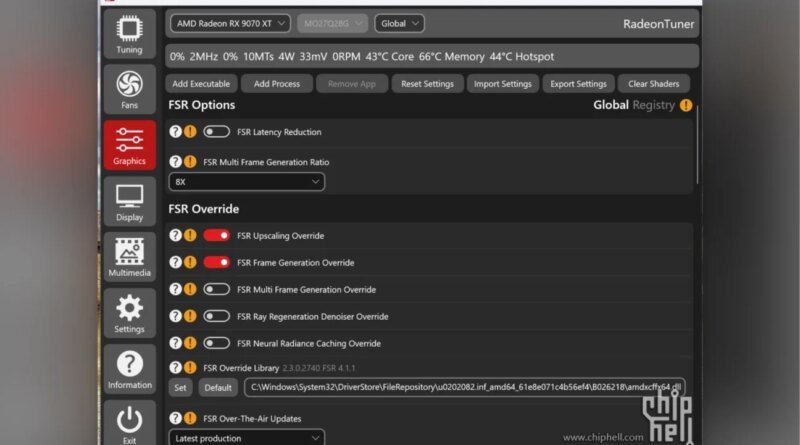The image size is (800, 445).
Task: Disable FSR Frame Generation Override toggle
Action: 216,262
